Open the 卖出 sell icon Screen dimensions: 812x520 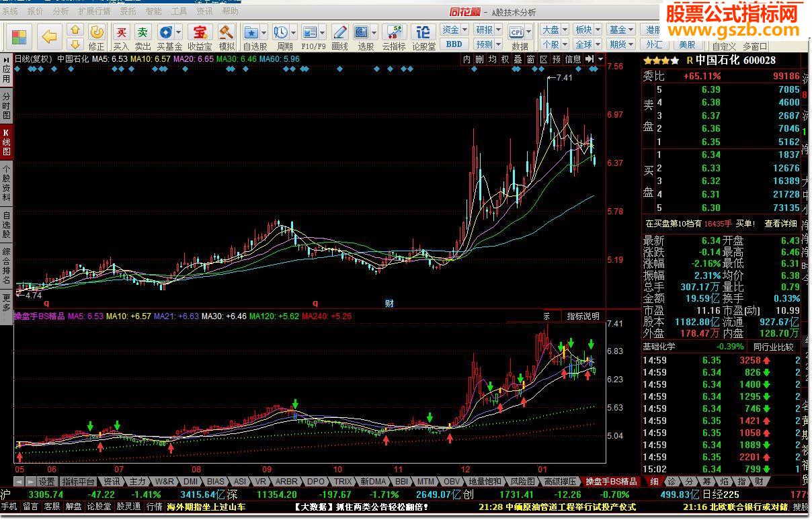click(x=143, y=38)
